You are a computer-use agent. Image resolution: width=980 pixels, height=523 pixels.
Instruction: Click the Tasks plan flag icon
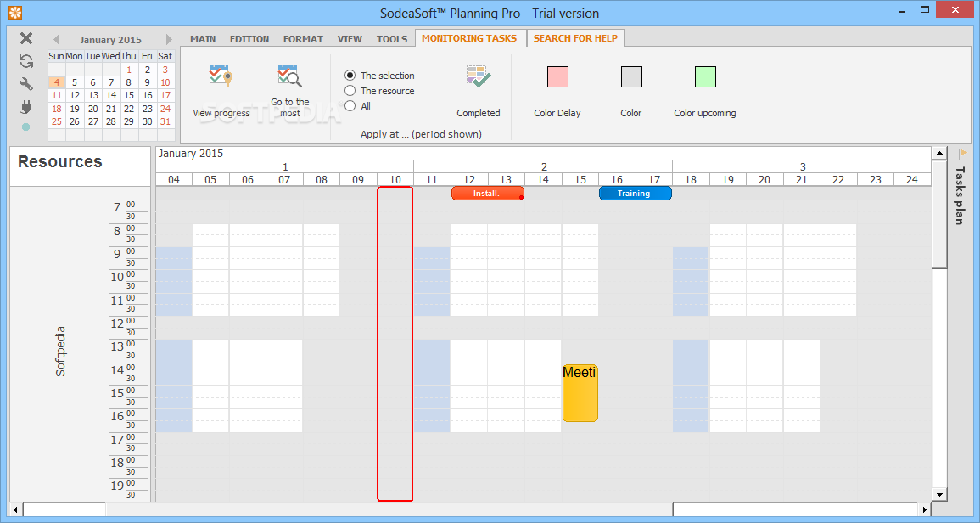point(962,154)
